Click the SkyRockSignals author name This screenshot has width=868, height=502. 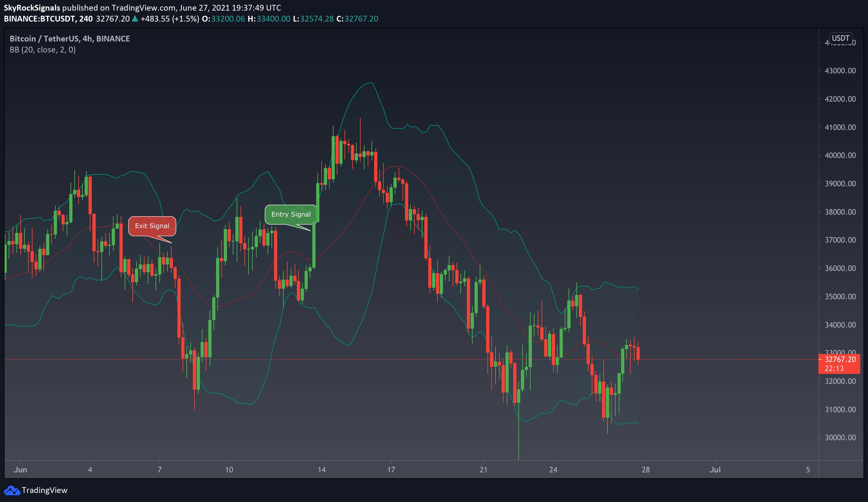point(32,8)
